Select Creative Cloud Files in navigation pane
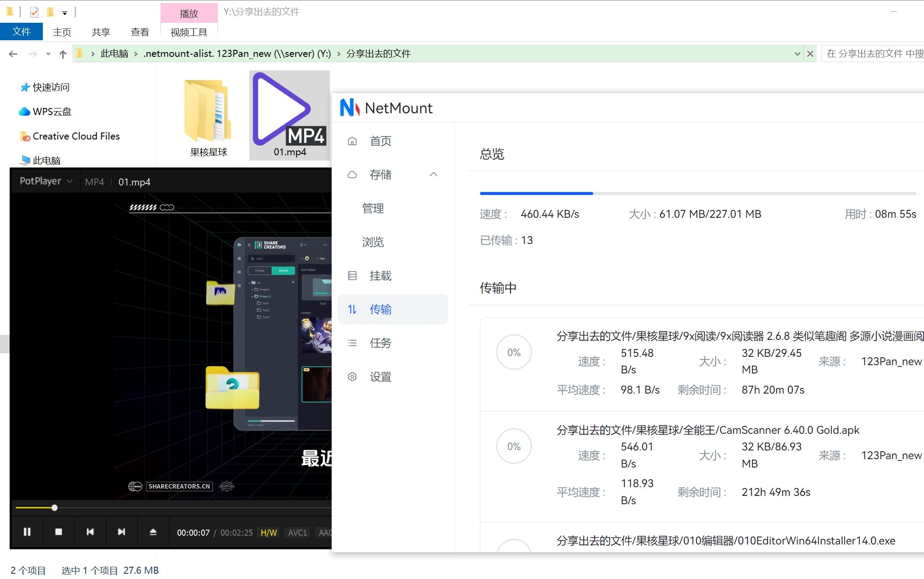 click(x=76, y=136)
